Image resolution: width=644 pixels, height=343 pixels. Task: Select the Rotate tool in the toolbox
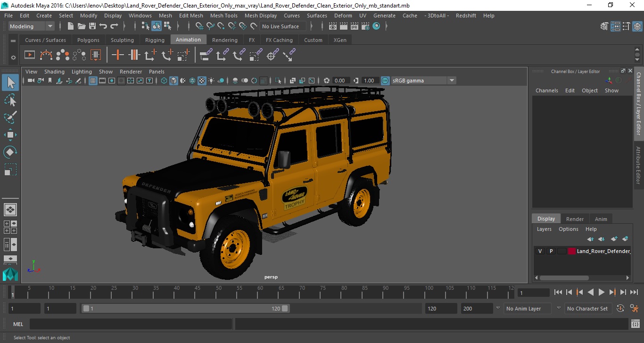[10, 152]
